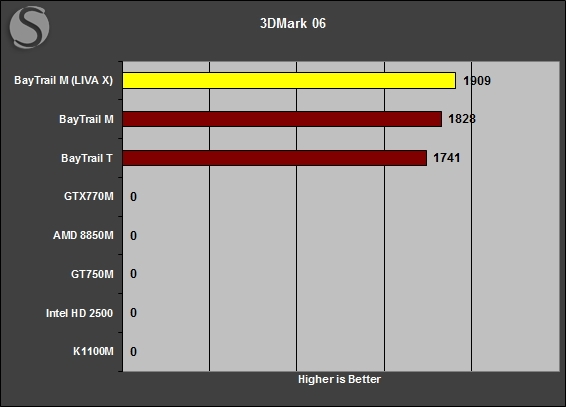Click the 0 value beside AMD 8850M
566x407 pixels.
[134, 236]
